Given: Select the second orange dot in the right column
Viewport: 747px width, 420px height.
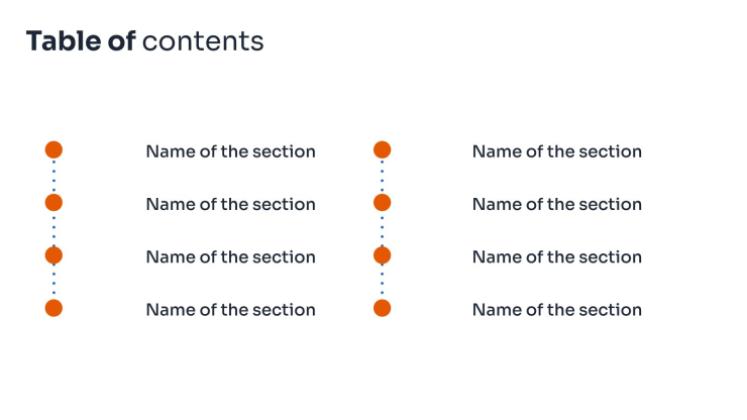Looking at the screenshot, I should click(382, 203).
